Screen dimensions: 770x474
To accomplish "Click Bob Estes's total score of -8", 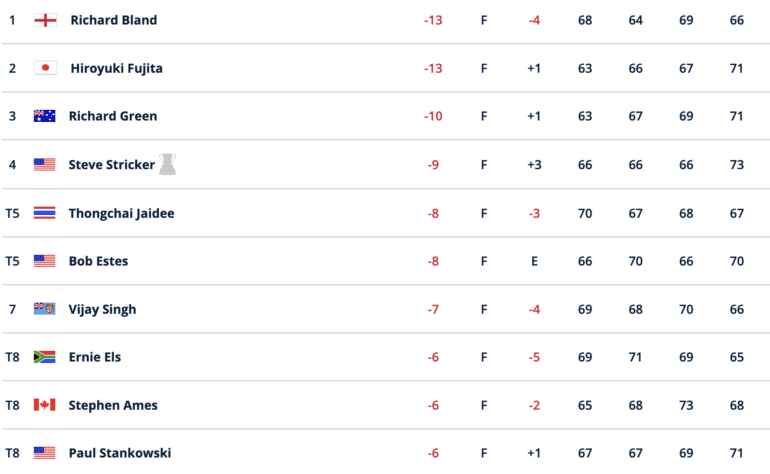I will coord(433,261).
